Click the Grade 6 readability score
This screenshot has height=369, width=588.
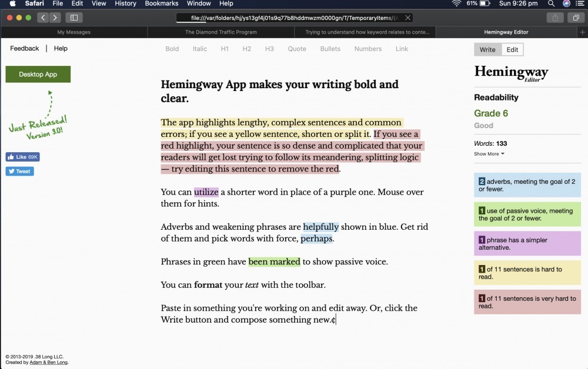[x=491, y=113]
